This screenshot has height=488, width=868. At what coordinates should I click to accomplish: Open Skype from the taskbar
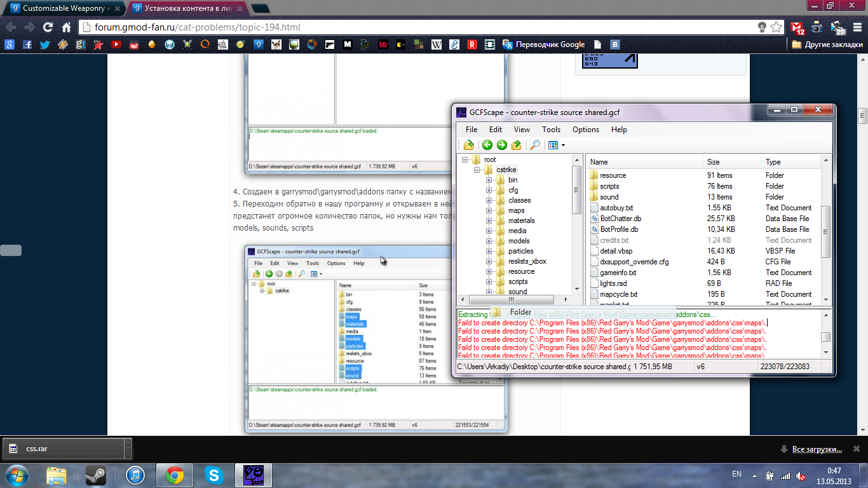click(x=214, y=475)
